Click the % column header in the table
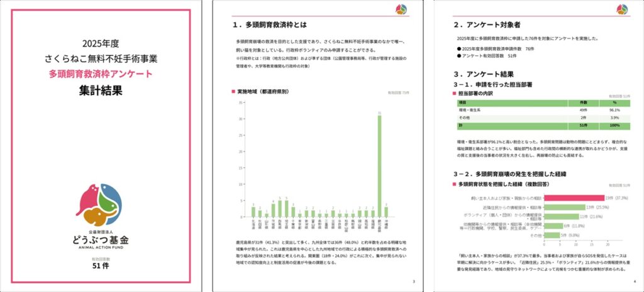 [x=615, y=104]
